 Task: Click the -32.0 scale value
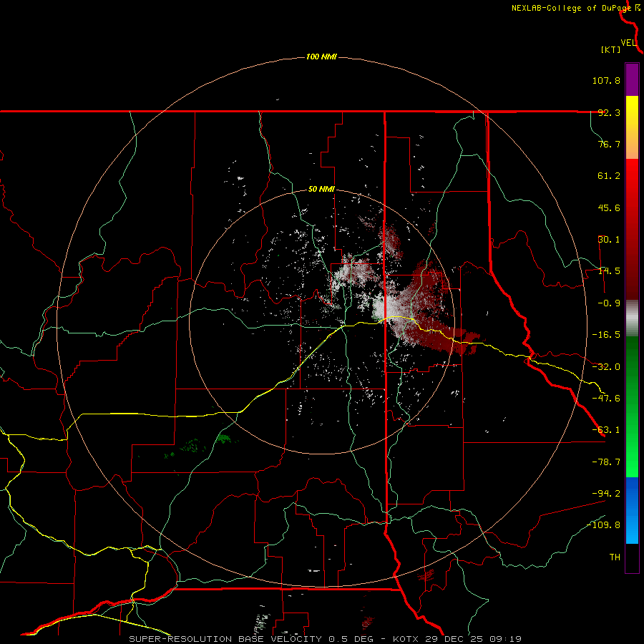606,367
